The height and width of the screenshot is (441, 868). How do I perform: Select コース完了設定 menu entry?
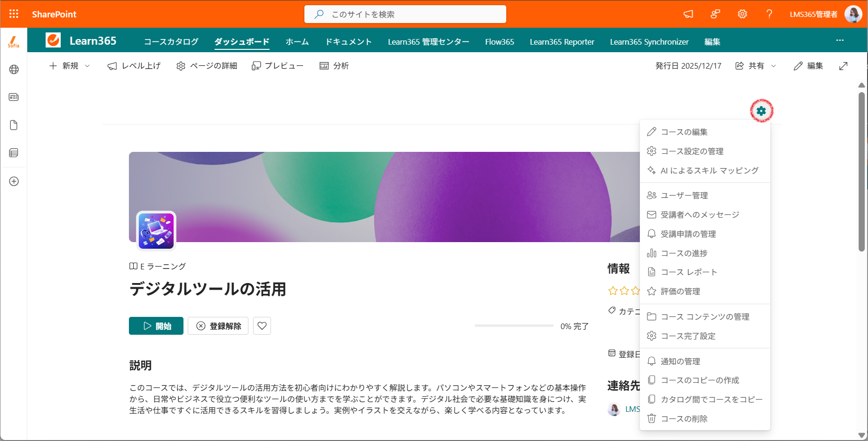[705, 336]
